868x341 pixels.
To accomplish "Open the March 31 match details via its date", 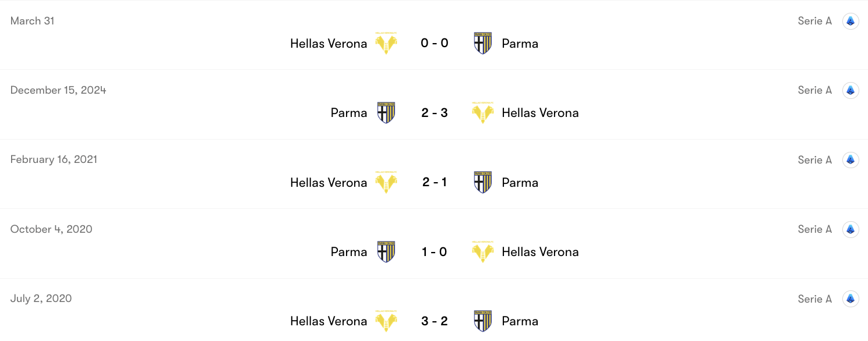I will point(31,20).
